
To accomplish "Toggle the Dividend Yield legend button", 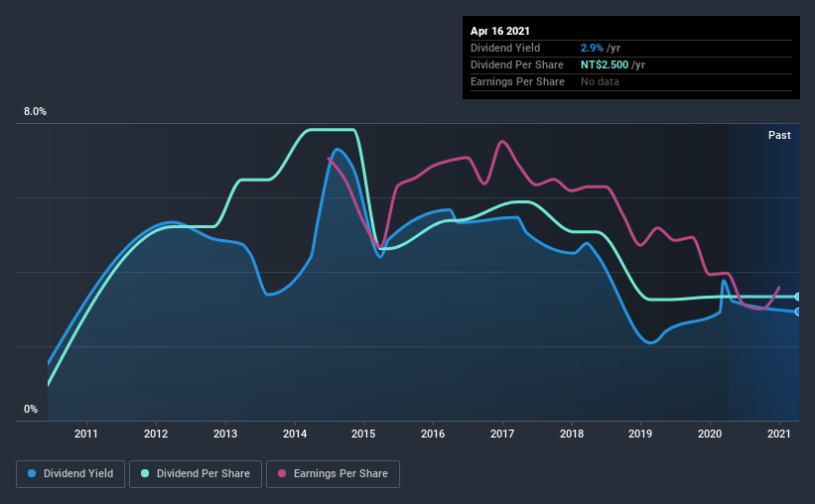I will (70, 474).
